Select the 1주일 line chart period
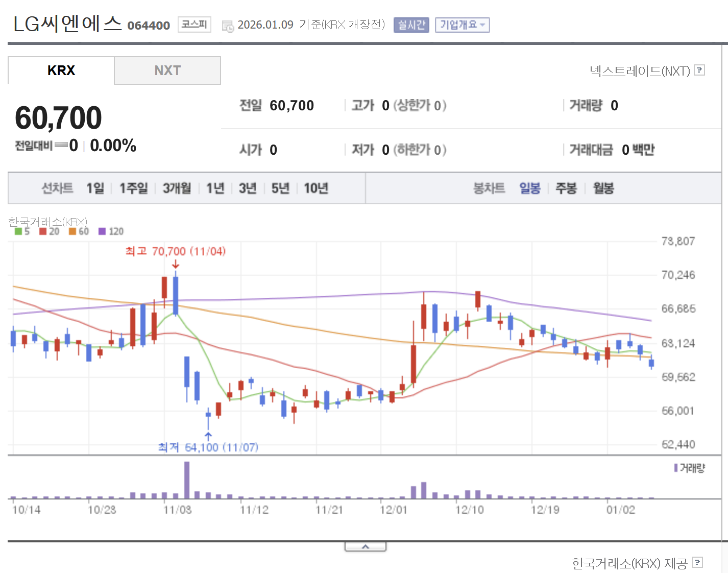Screen dimensions: 728x573 pos(133,188)
